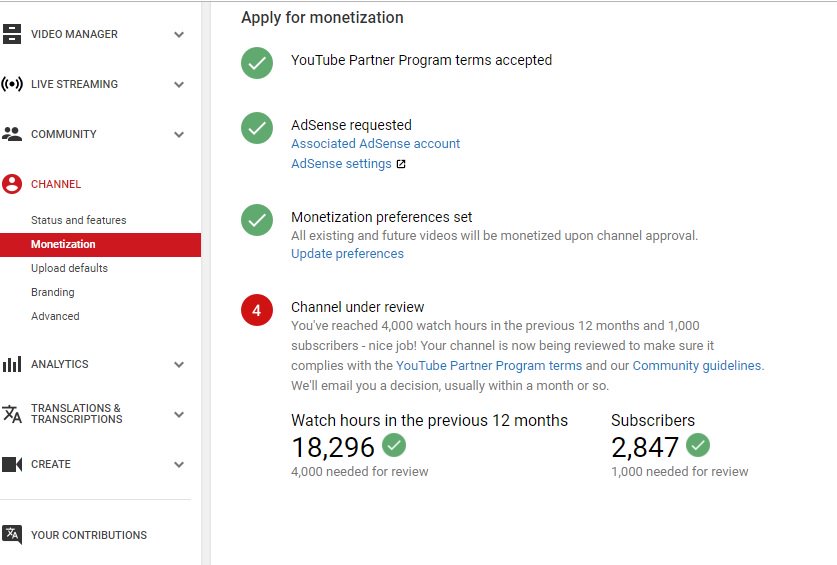Click the Create camera icon
The width and height of the screenshot is (837, 565).
(12, 464)
